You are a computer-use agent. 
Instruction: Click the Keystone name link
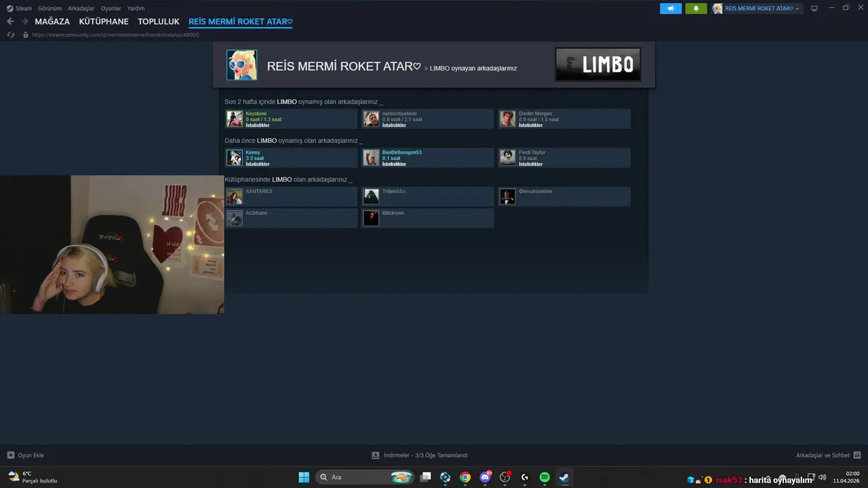click(x=256, y=114)
